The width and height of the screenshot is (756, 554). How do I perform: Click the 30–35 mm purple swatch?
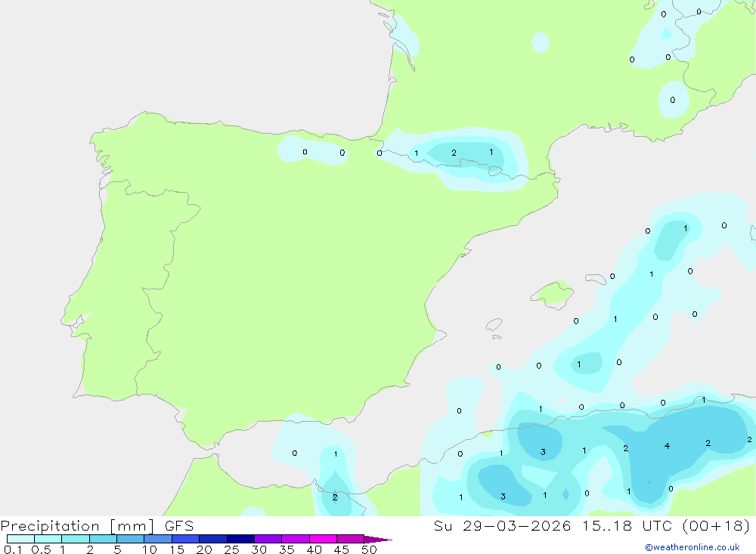tap(268, 539)
